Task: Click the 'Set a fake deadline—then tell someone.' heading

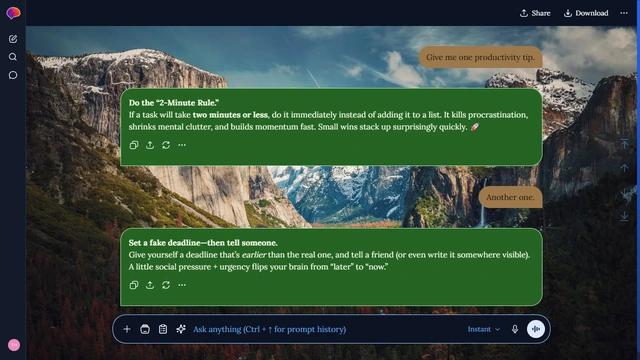Action: click(x=203, y=243)
